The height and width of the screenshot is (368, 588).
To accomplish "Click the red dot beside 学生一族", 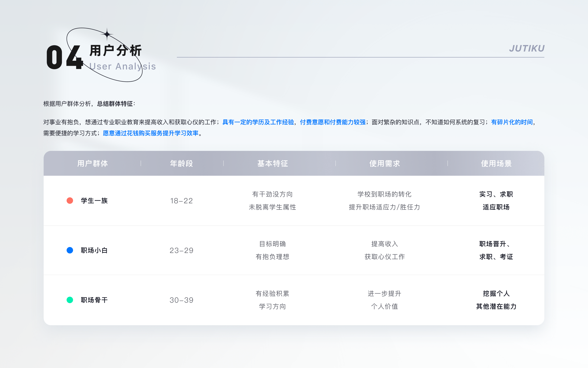I will [x=70, y=201].
